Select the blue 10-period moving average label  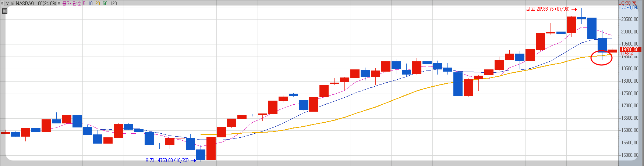[90, 3]
